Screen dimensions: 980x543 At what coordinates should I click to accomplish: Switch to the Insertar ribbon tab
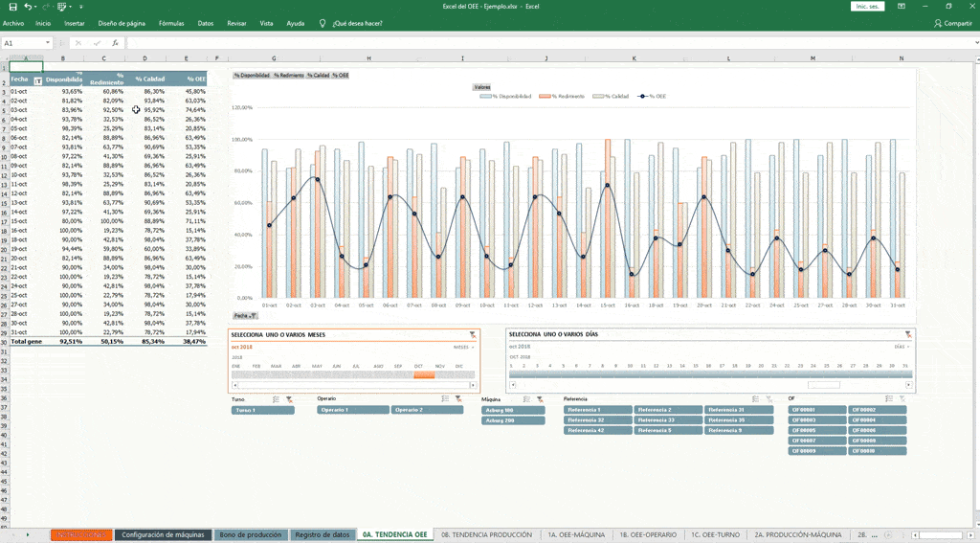point(75,23)
